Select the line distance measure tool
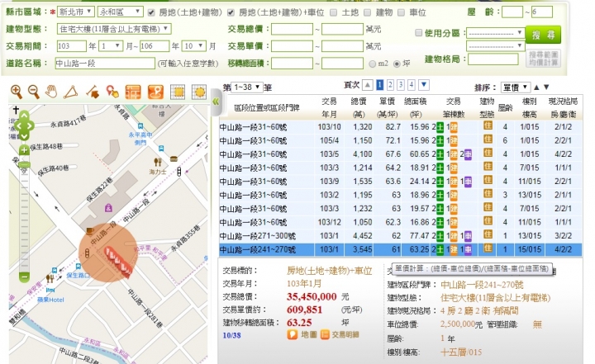Screen dimensions: 595x364 tap(93, 92)
